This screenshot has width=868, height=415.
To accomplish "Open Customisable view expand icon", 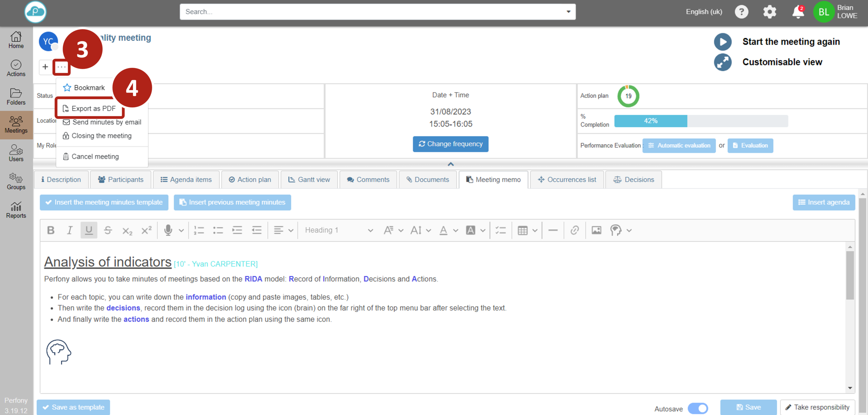I will pyautogui.click(x=722, y=62).
